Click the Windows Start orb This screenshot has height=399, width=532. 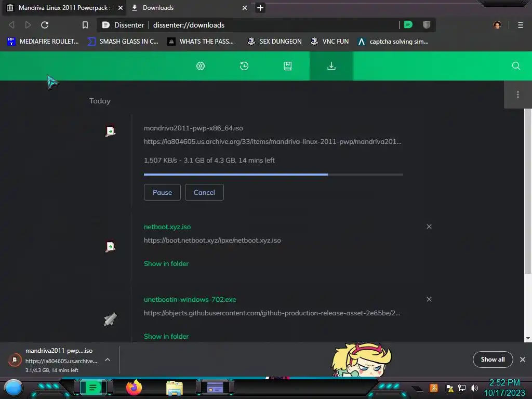(x=13, y=388)
